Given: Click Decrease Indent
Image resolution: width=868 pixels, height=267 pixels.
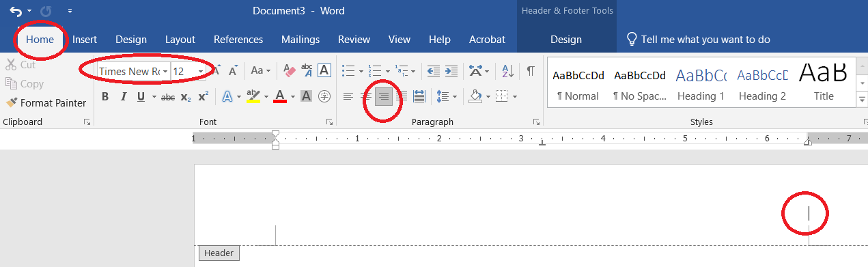Looking at the screenshot, I should click(x=434, y=71).
